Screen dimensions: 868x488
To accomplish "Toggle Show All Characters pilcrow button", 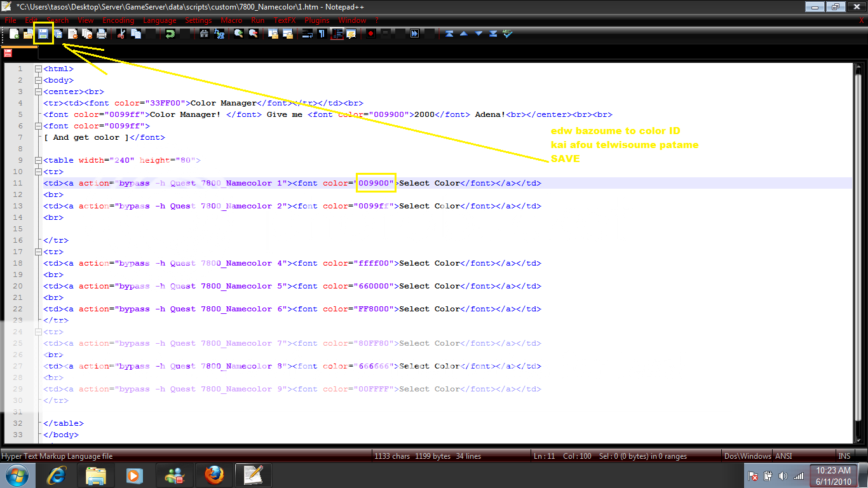I will click(x=322, y=34).
